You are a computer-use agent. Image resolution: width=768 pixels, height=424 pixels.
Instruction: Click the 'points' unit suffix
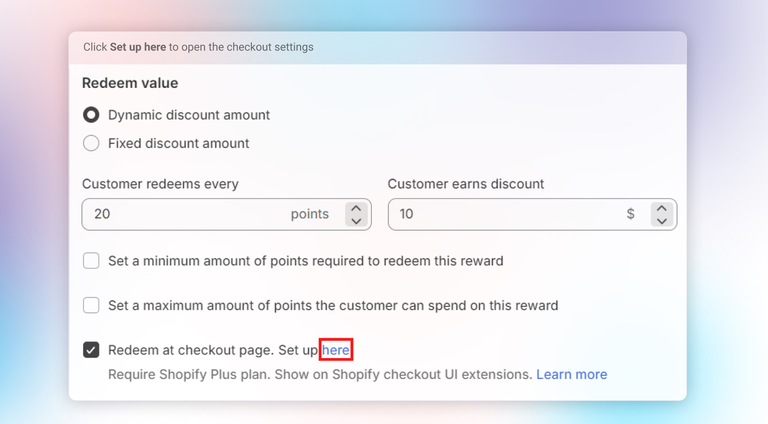click(309, 214)
